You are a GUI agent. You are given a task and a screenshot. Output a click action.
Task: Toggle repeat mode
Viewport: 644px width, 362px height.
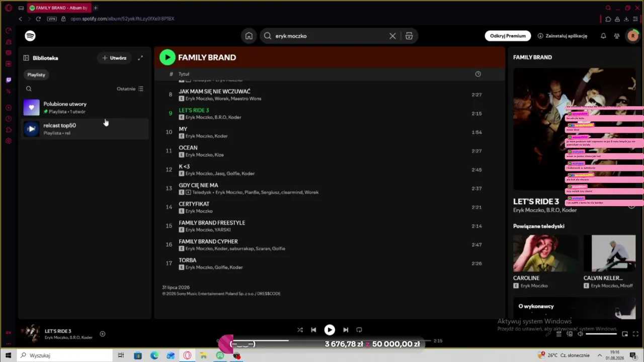point(359,330)
